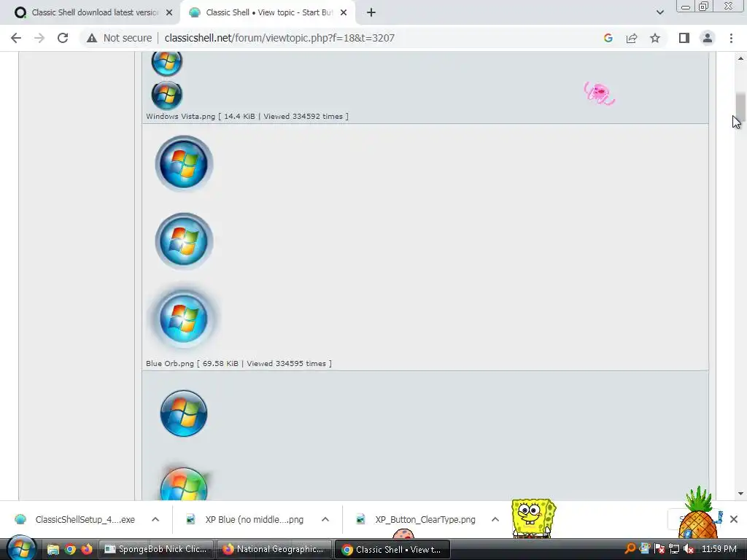This screenshot has width=747, height=560.
Task: Launch Chrome from quick launch
Action: 70,550
